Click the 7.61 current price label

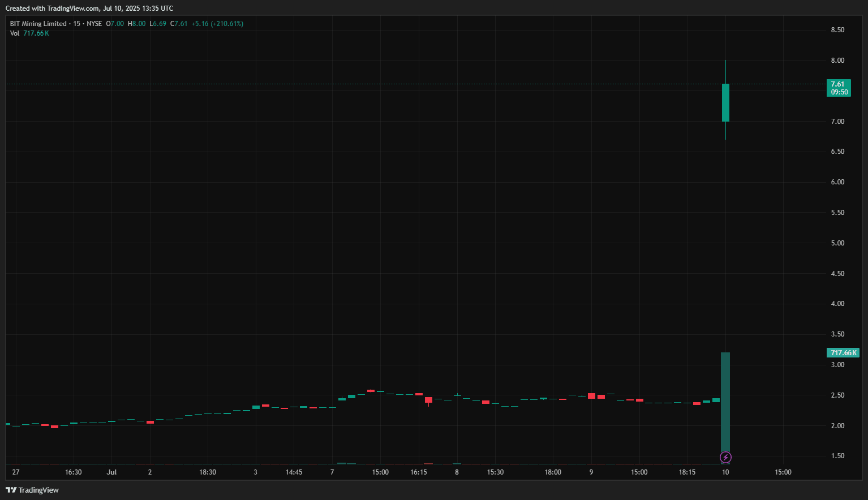[838, 88]
